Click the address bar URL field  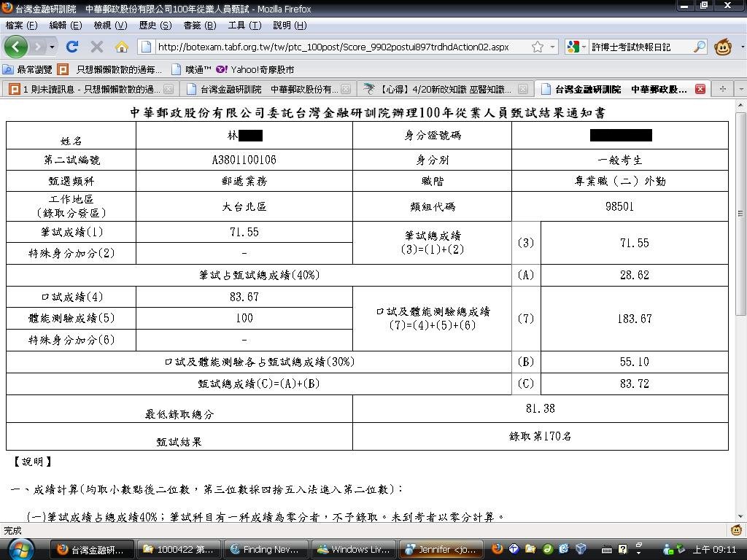[x=343, y=47]
